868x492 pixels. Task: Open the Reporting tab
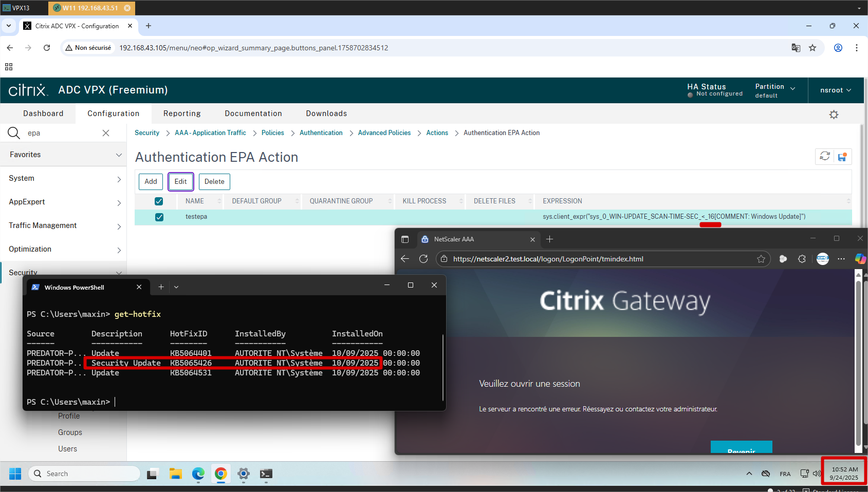pyautogui.click(x=182, y=113)
